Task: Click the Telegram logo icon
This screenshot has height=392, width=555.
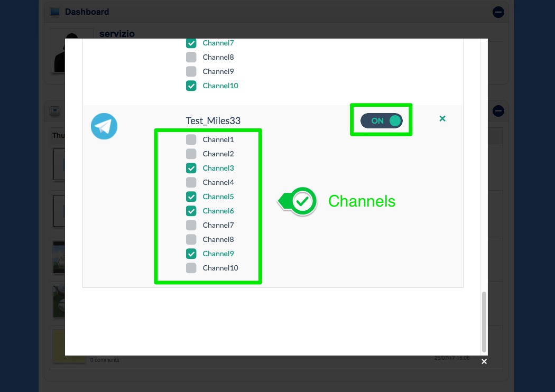Action: (x=104, y=126)
